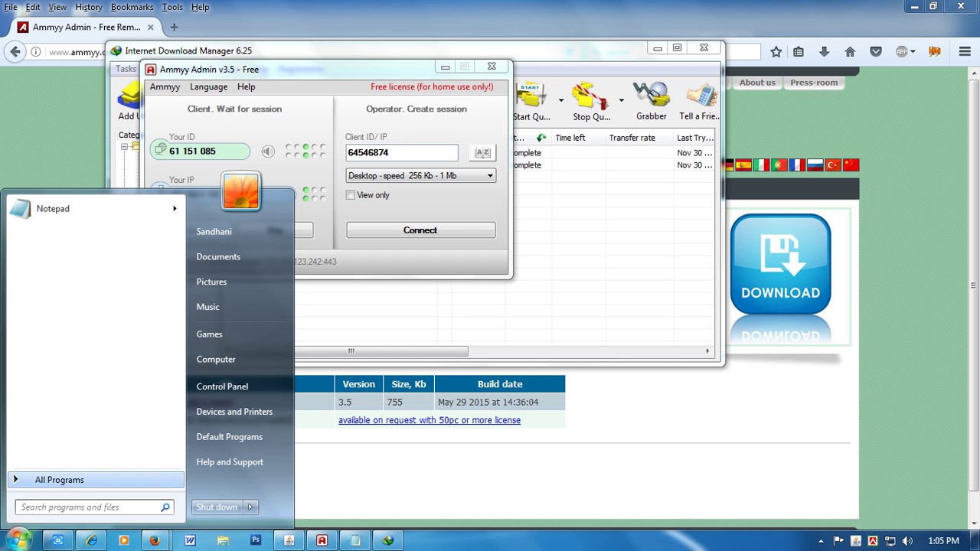Open Photoshop from the taskbar
980x551 pixels.
coord(256,540)
